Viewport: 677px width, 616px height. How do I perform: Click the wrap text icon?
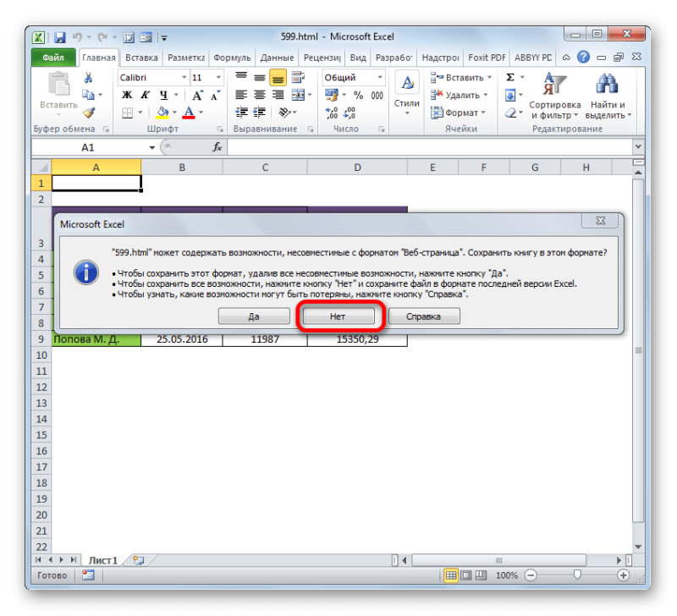coord(299,77)
